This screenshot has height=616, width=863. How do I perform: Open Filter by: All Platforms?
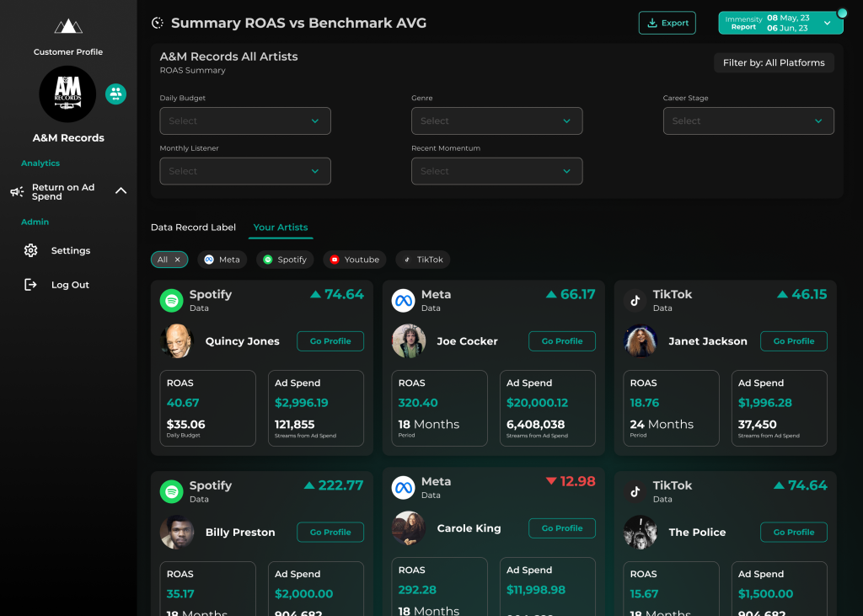click(x=774, y=62)
